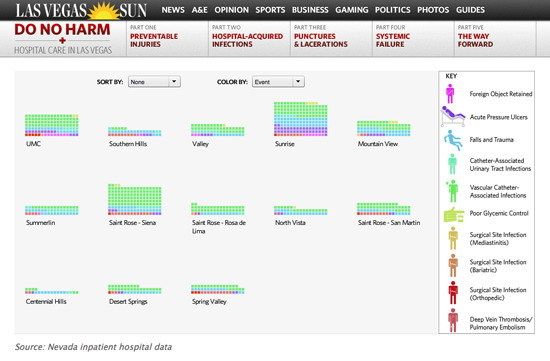Click the Deep Vein Thrombosis figure icon

[x=453, y=320]
